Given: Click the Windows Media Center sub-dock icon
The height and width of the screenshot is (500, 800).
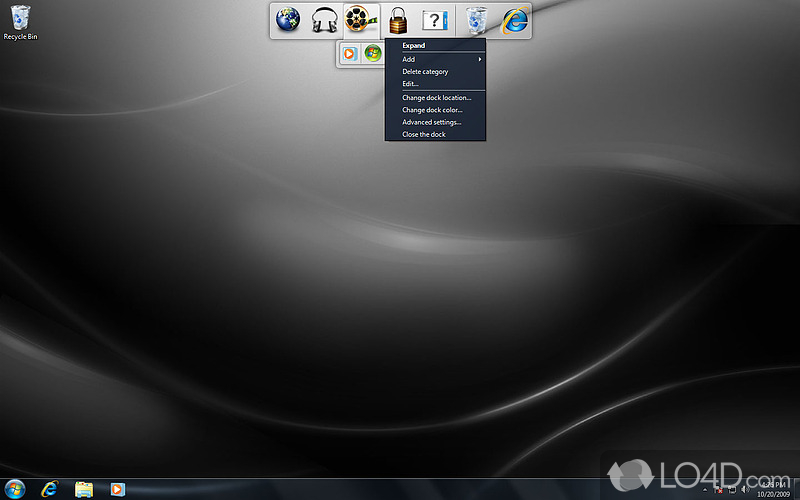Looking at the screenshot, I should tap(372, 54).
